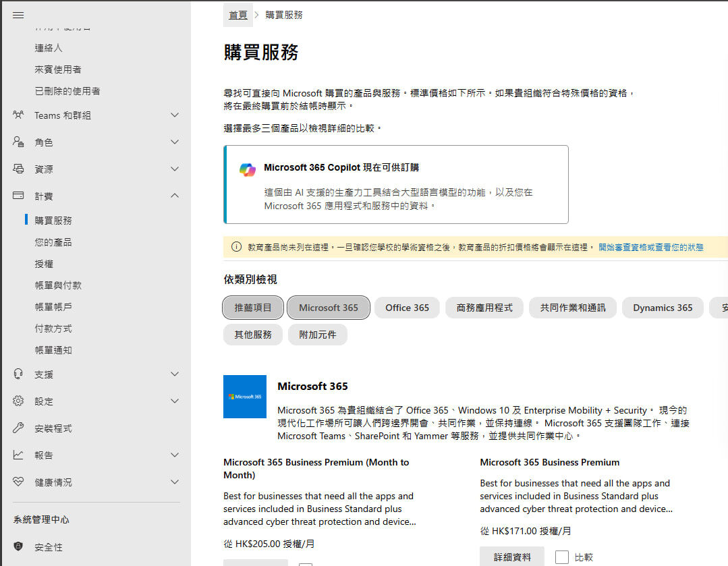Open the 安全性 admin center label
This screenshot has height=566, width=728.
(x=49, y=547)
